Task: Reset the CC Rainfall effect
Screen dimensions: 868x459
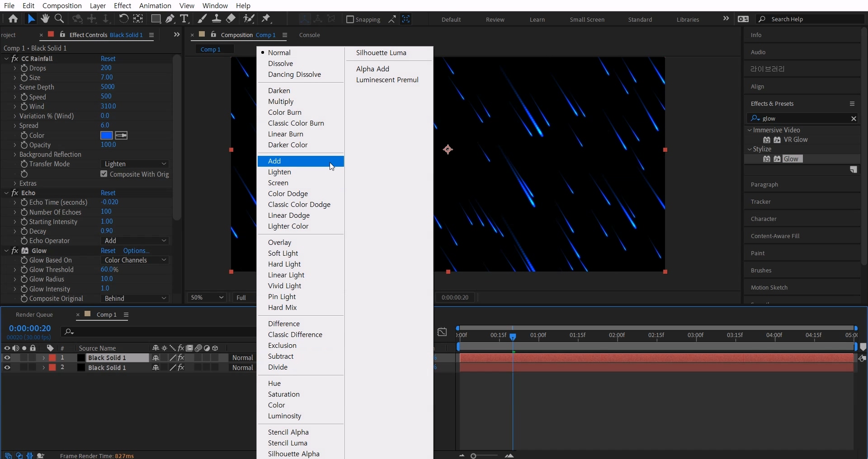Action: click(108, 59)
